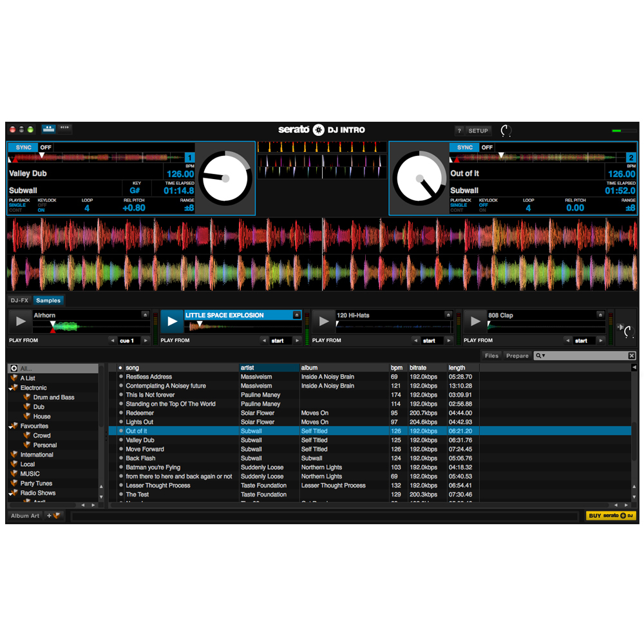The height and width of the screenshot is (644, 644).
Task: Select the two-deck display mode icon
Action: pos(48,129)
